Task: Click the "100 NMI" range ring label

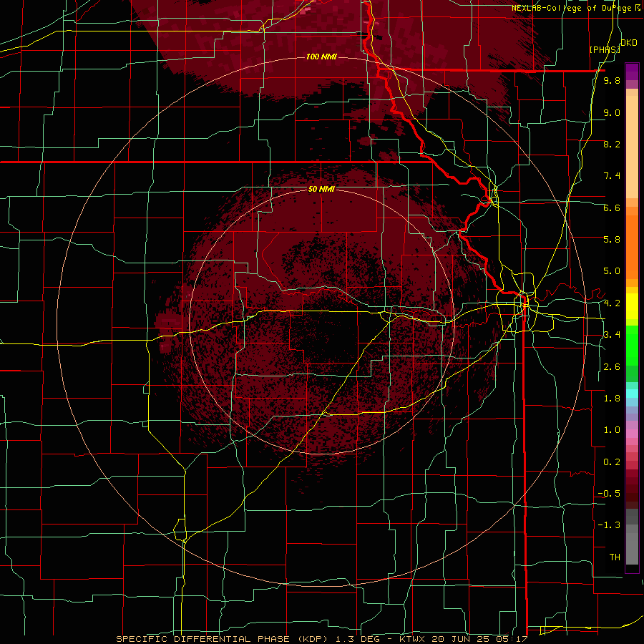Action: click(x=321, y=57)
